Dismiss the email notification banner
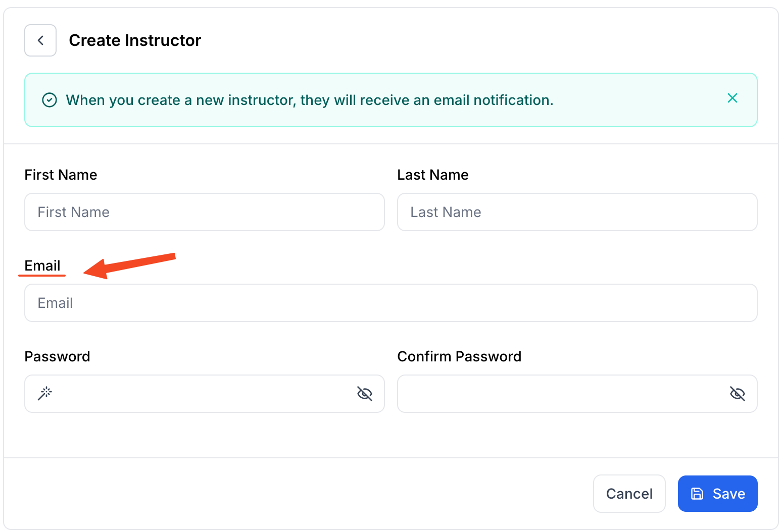 point(732,98)
